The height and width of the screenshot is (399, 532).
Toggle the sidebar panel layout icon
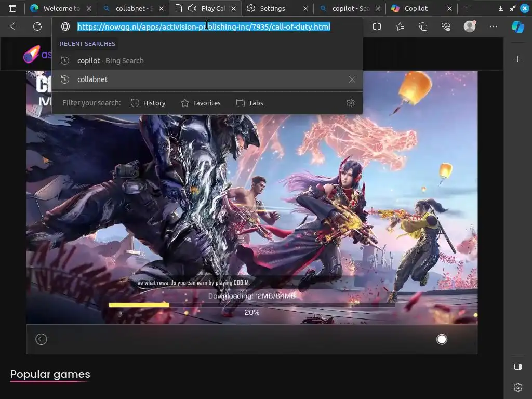(x=518, y=367)
